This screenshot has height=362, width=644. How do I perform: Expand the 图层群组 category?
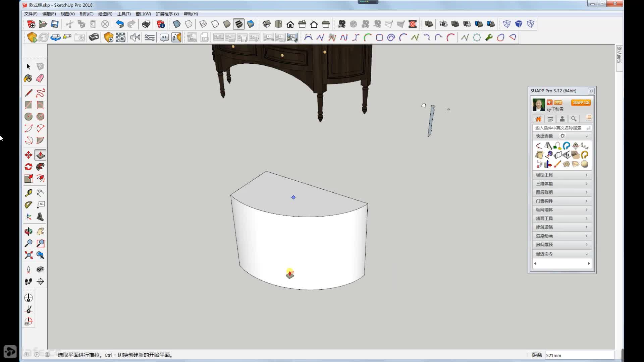[562, 192]
